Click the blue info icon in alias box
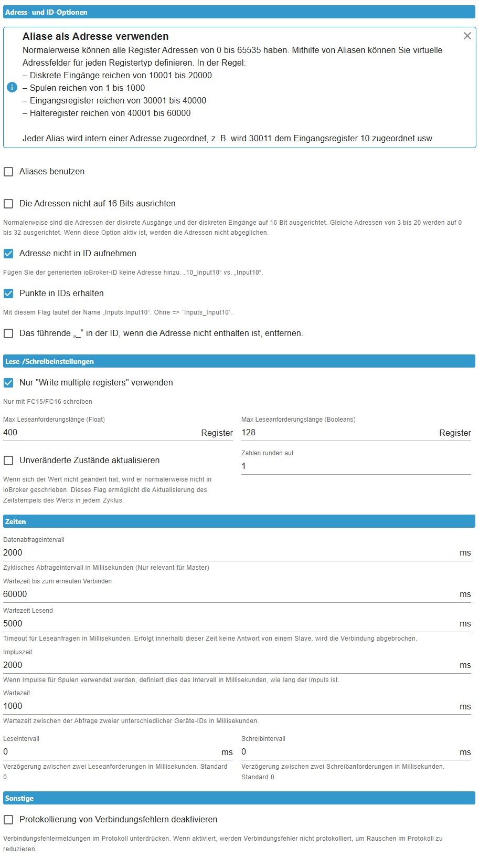 pos(12,87)
